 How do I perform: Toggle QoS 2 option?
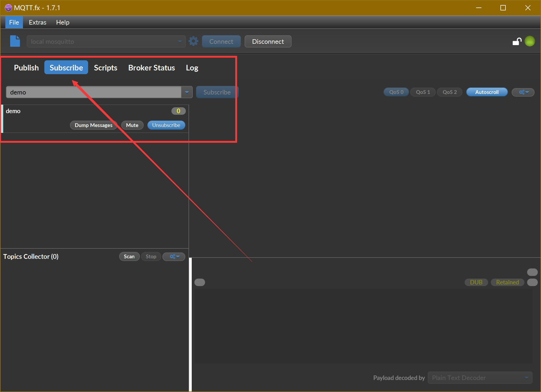click(450, 92)
